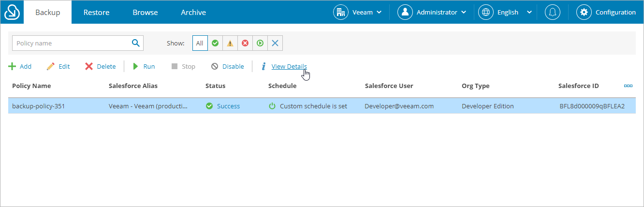Open the Browse tab

coord(145,12)
